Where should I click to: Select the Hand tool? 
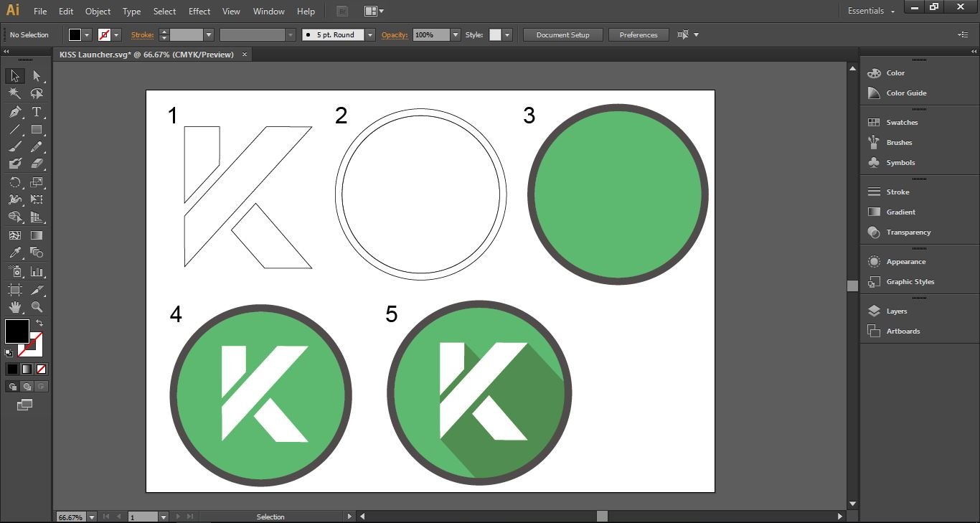(x=15, y=307)
